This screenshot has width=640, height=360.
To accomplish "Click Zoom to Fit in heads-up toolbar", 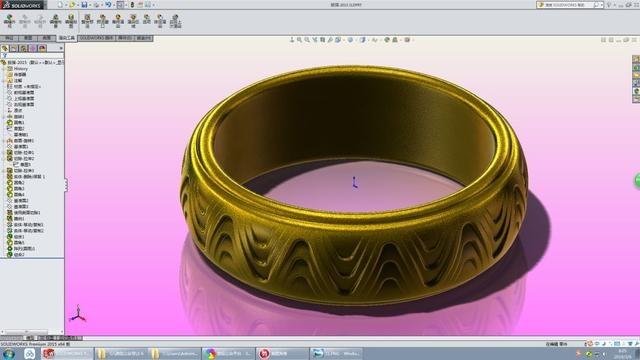I will coord(299,40).
